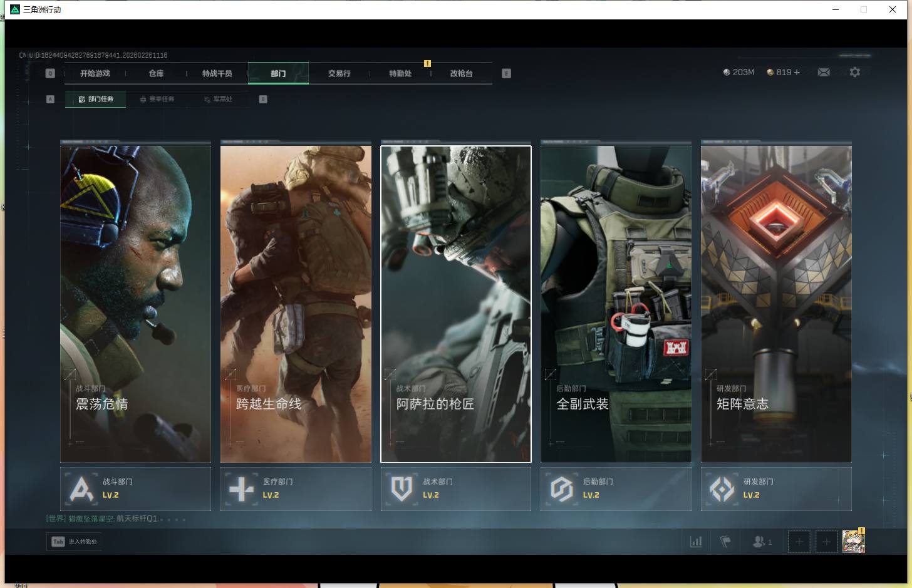This screenshot has width=912, height=588.
Task: Switch to the 仓库 tab
Action: tap(156, 73)
